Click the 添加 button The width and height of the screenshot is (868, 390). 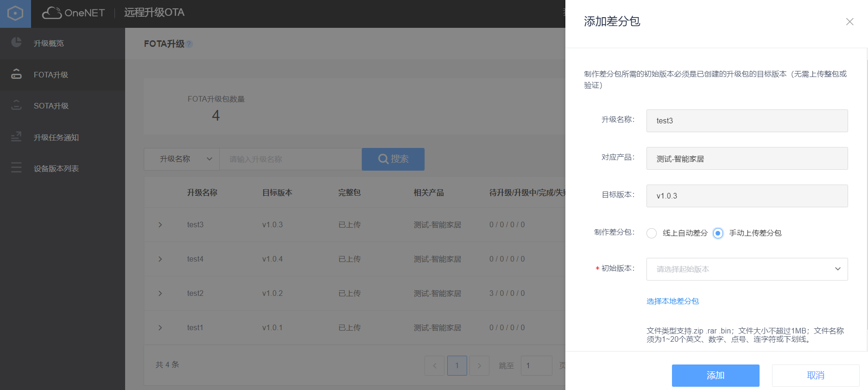(x=716, y=376)
